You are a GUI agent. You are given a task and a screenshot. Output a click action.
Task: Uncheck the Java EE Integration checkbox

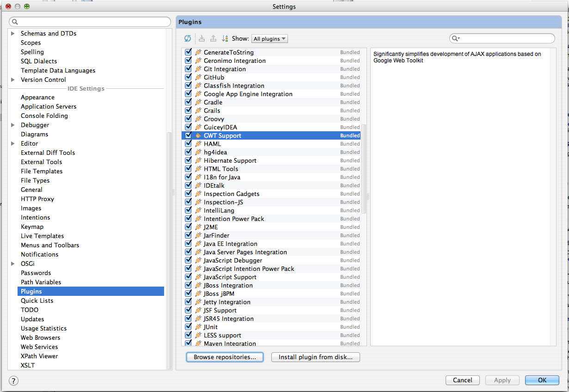click(x=188, y=244)
